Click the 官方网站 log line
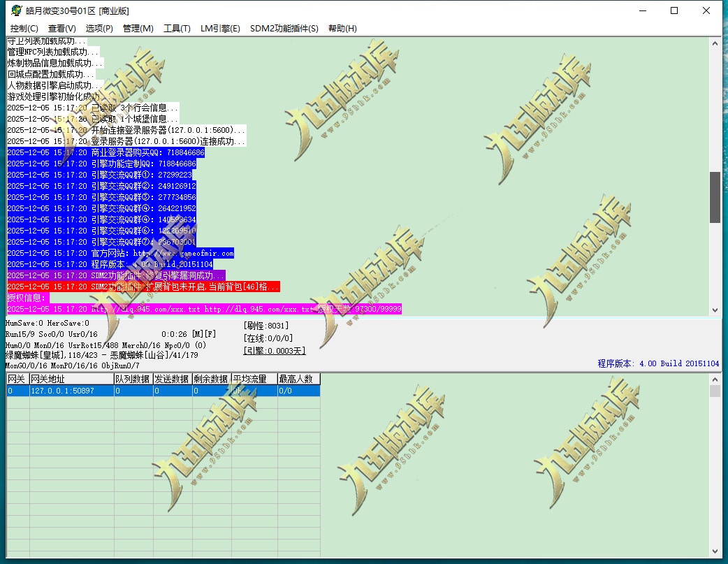 click(120, 253)
